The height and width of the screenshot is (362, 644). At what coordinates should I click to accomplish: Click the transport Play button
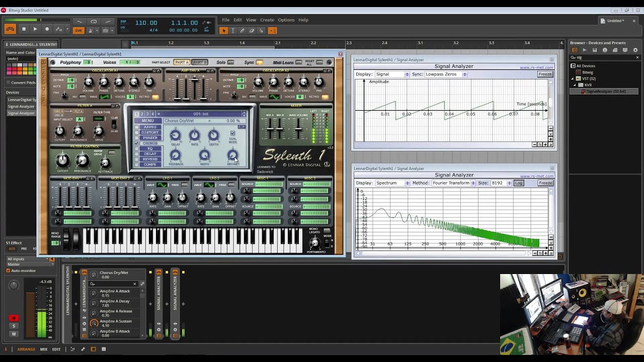point(35,30)
